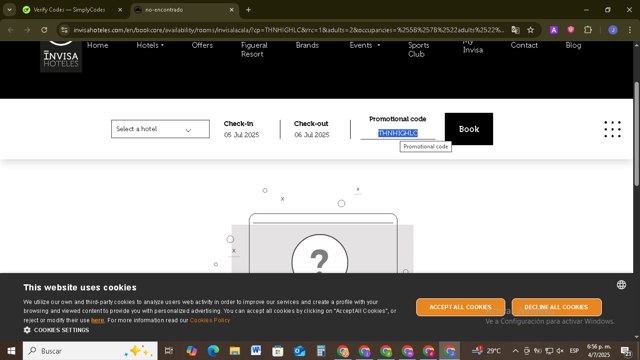The image size is (640, 360).
Task: Open Brands in navigation
Action: 307,45
